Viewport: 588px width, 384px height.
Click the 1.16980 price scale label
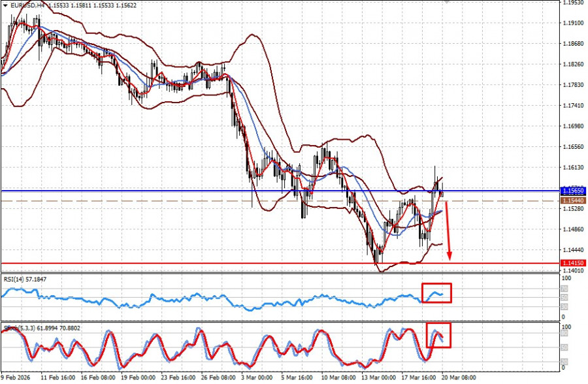pyautogui.click(x=574, y=127)
